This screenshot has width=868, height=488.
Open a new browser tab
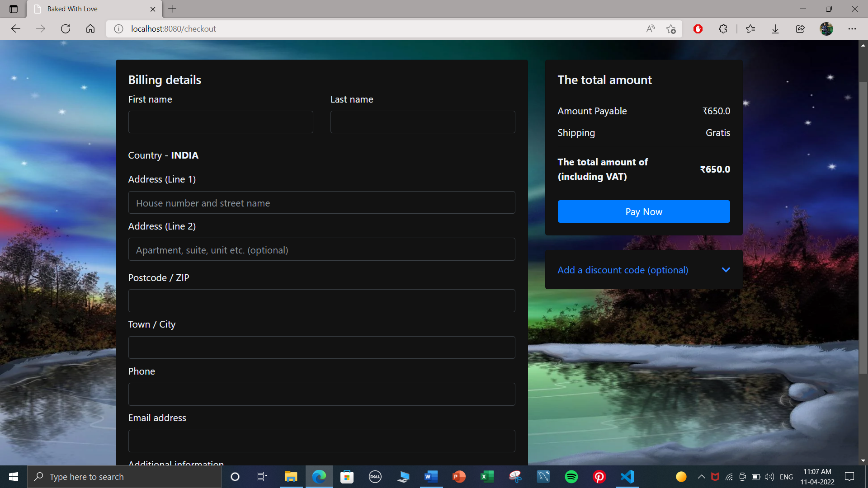172,9
